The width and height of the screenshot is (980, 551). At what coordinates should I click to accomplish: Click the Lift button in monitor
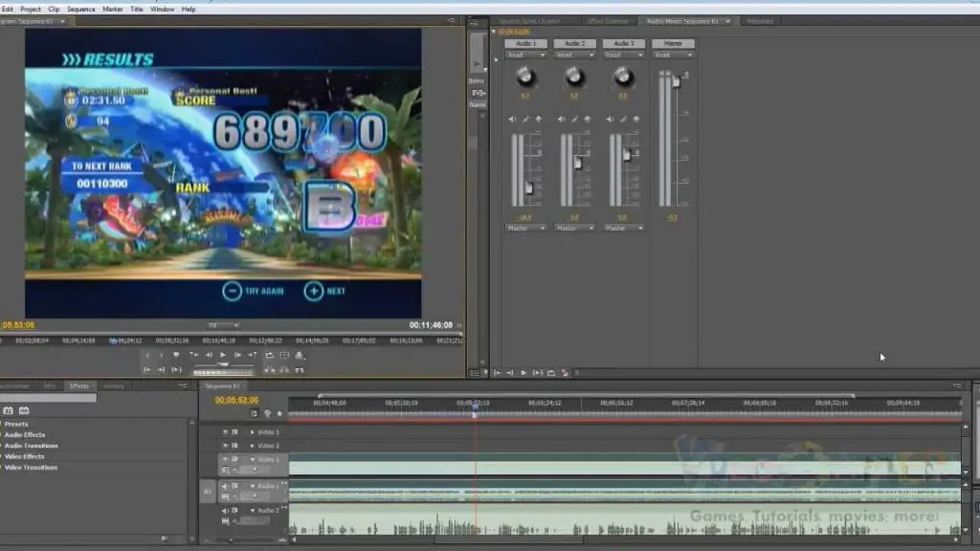pos(269,370)
